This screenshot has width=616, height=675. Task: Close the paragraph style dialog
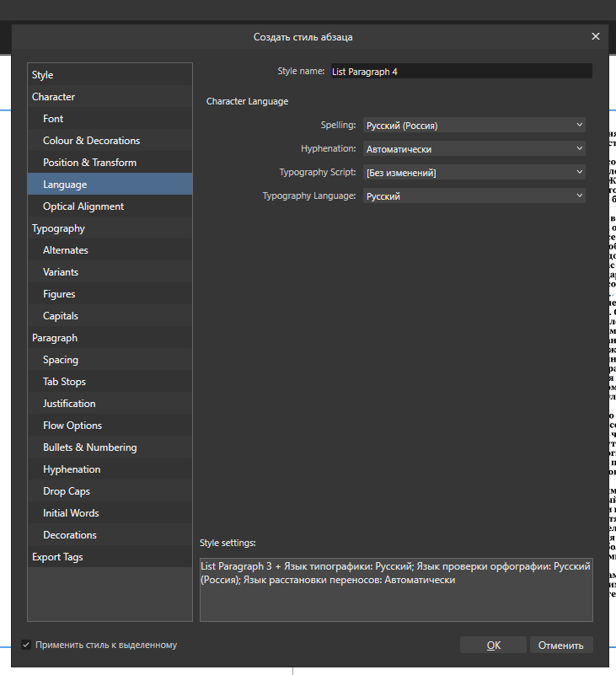coord(595,36)
